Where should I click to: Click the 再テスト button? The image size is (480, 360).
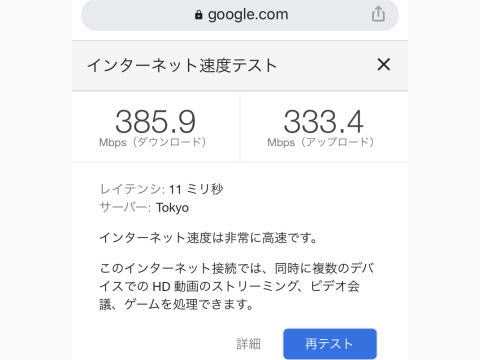(330, 344)
